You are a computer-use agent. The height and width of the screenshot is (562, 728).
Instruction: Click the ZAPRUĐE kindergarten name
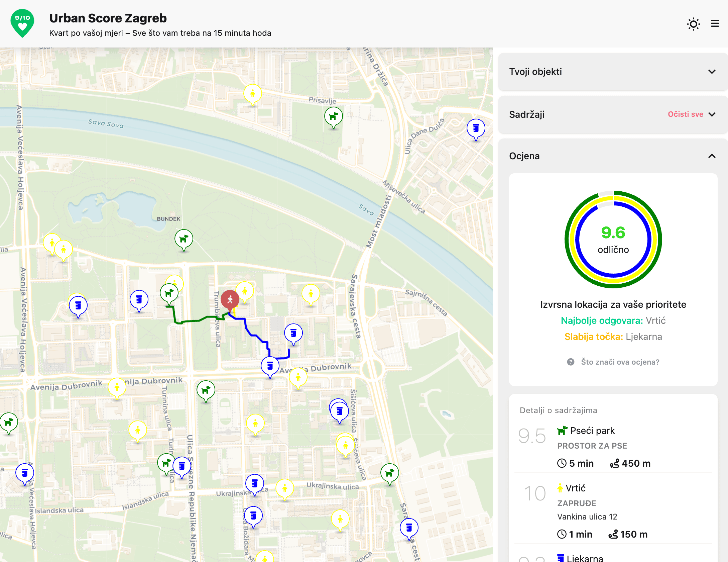tap(577, 503)
